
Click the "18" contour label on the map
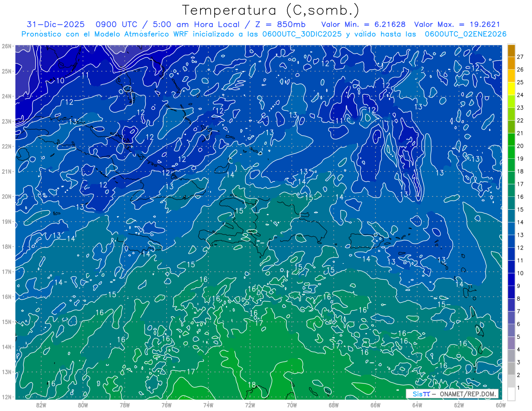[x=252, y=384]
